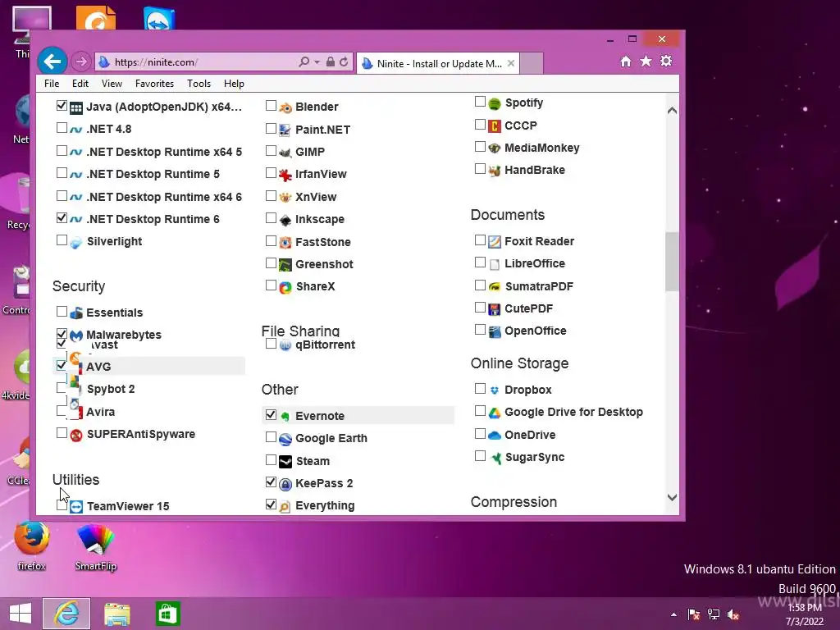Click the Google Earth icon

tap(285, 439)
